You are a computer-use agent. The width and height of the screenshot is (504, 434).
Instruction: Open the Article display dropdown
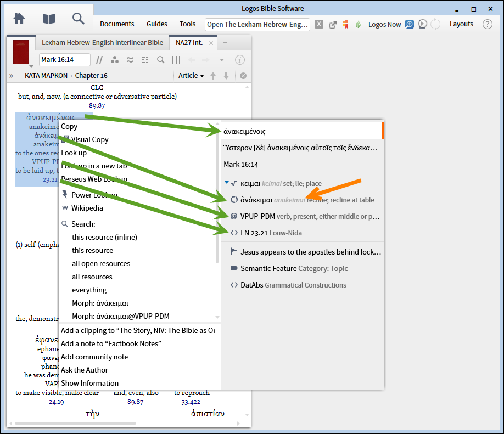(191, 75)
